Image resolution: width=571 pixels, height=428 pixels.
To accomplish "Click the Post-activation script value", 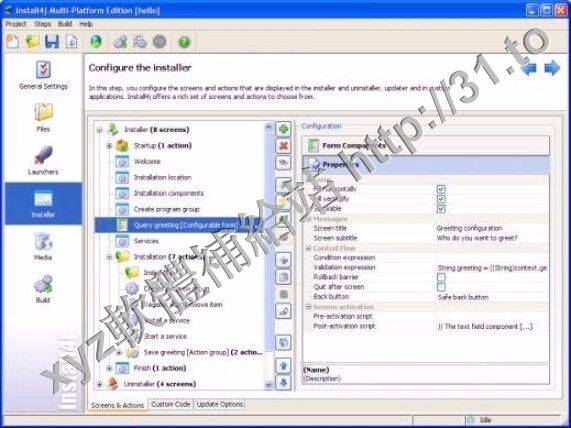I will pos(492,326).
